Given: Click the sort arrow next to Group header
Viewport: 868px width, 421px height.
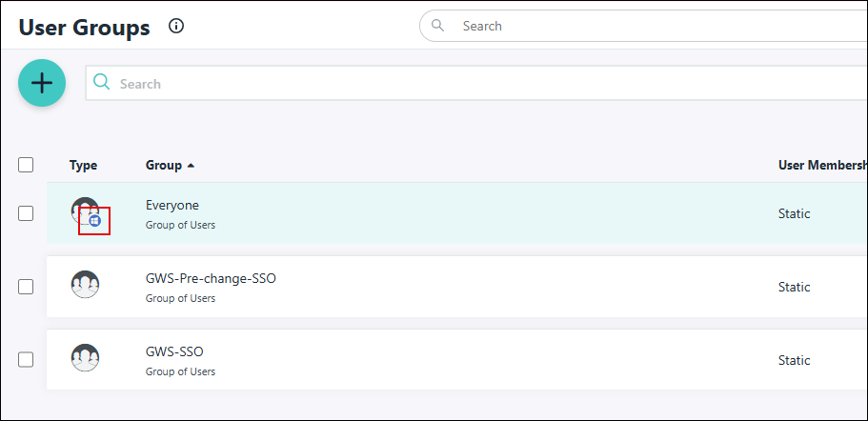Looking at the screenshot, I should coord(191,166).
